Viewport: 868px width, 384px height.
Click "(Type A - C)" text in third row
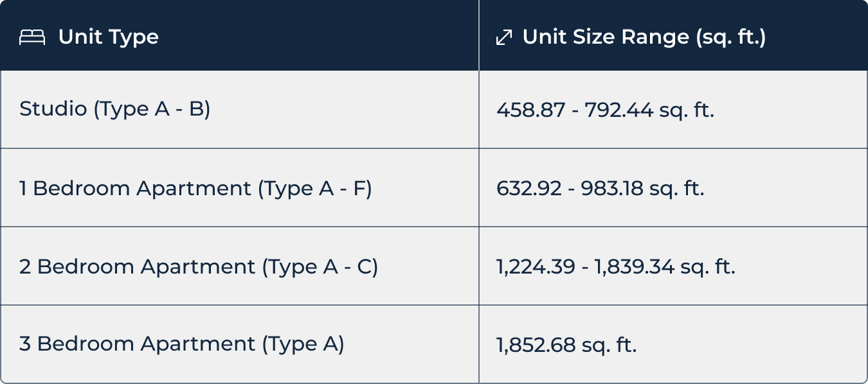320,267
